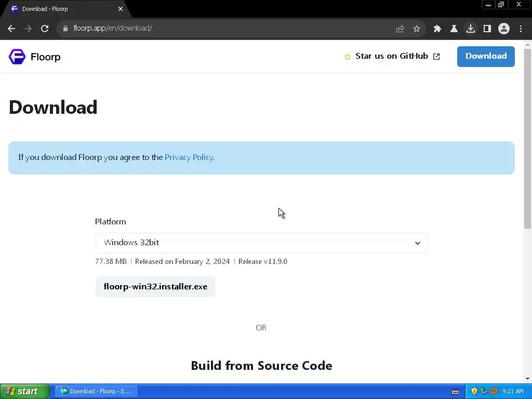The image size is (532, 399).
Task: Open the Privacy Policy link
Action: 189,157
